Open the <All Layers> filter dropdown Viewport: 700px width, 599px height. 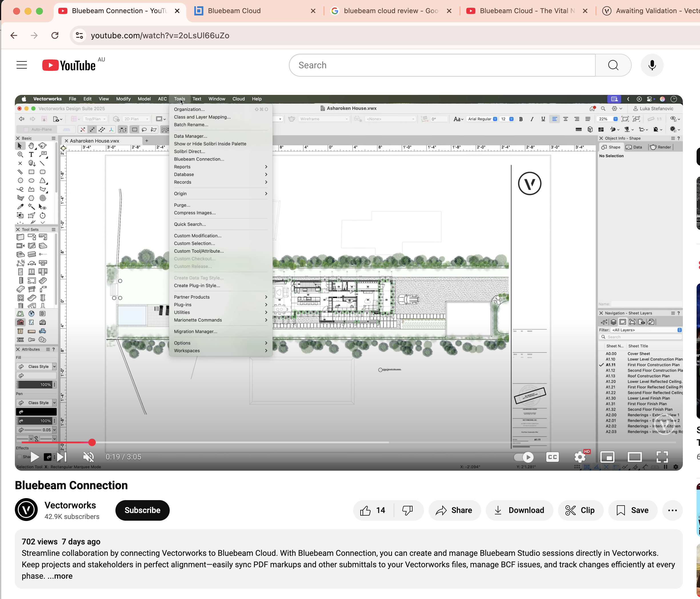pyautogui.click(x=680, y=330)
